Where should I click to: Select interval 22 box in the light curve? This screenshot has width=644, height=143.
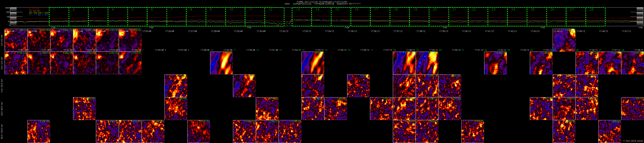[x=478, y=17]
